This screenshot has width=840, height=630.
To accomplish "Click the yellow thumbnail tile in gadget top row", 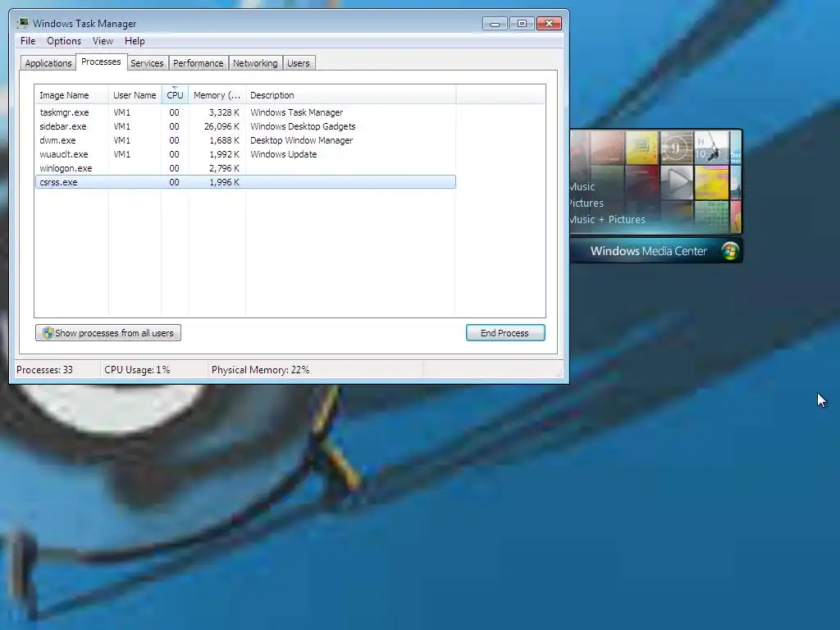I will click(x=641, y=148).
